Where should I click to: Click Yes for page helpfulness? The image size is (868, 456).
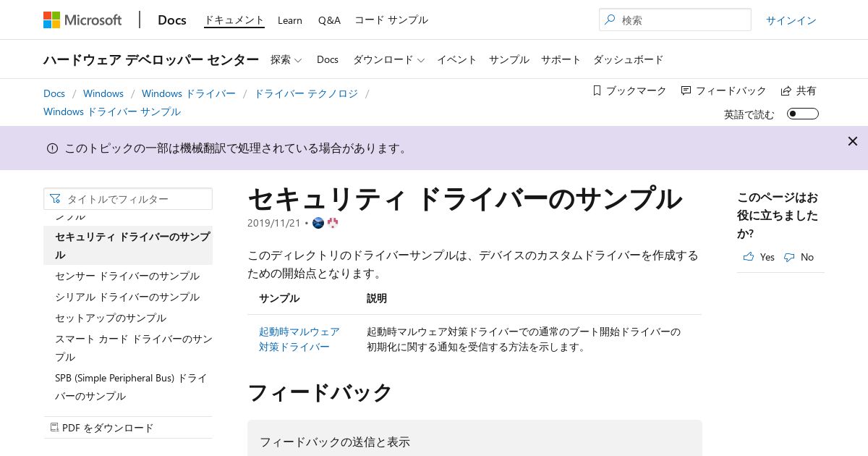coord(759,257)
